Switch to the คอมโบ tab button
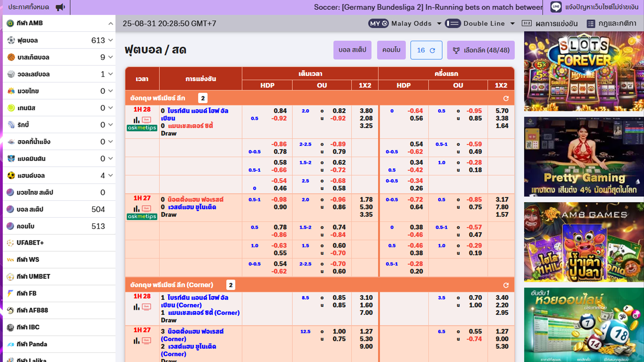This screenshot has width=644, height=362. point(391,50)
